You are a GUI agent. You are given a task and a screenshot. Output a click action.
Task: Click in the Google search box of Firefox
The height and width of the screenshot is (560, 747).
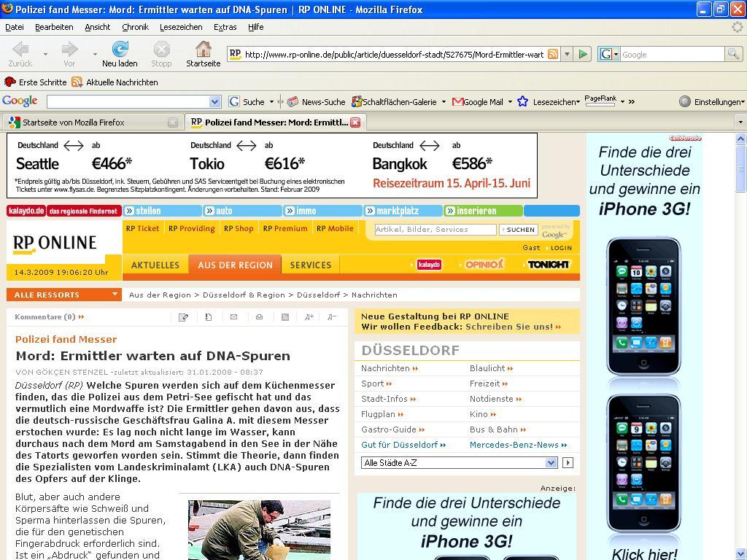[x=672, y=54]
